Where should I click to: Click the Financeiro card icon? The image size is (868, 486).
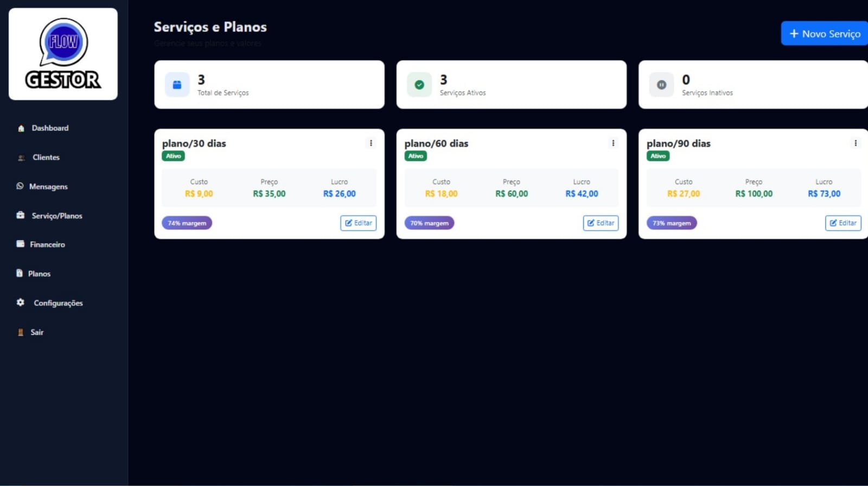coord(21,244)
